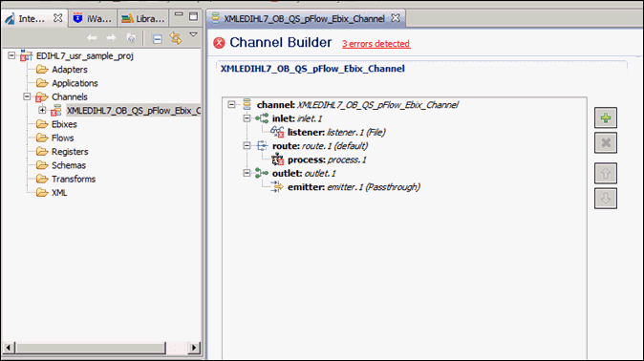Collapse the inlet node
The image size is (644, 361).
247,118
